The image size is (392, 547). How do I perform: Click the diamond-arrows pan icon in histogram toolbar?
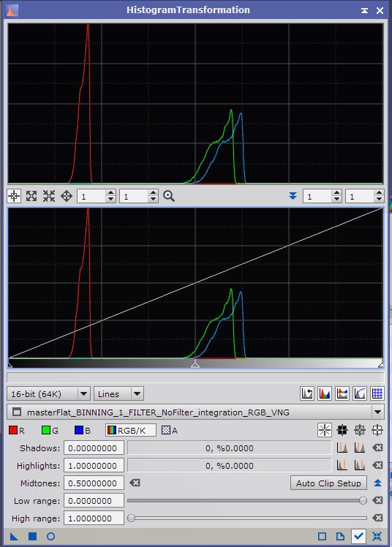[67, 196]
